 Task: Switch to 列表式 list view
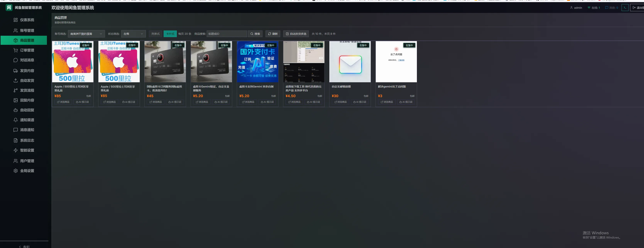coord(155,34)
